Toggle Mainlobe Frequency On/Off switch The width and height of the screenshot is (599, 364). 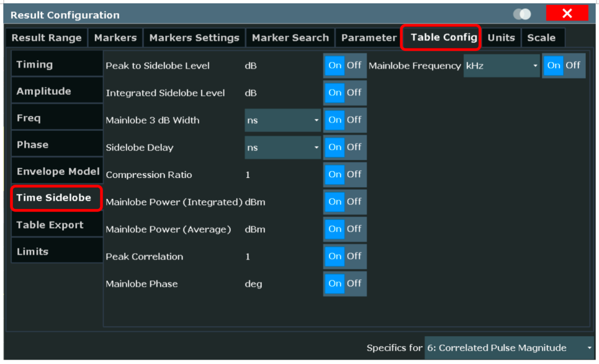[564, 65]
